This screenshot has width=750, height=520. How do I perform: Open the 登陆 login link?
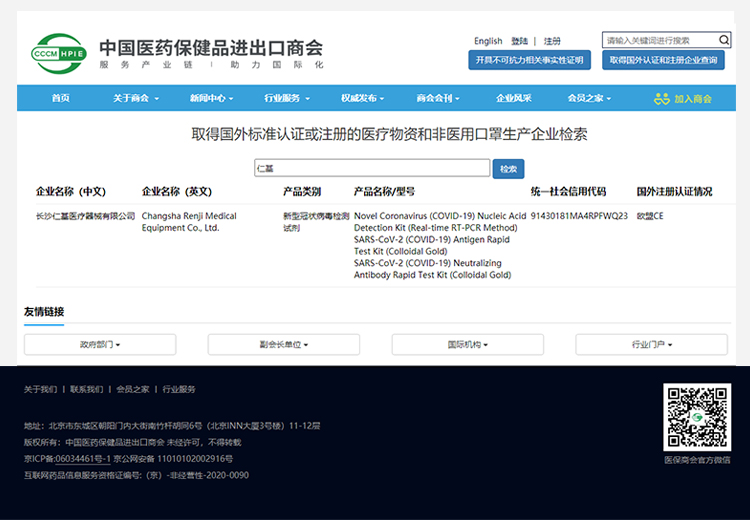pyautogui.click(x=519, y=41)
